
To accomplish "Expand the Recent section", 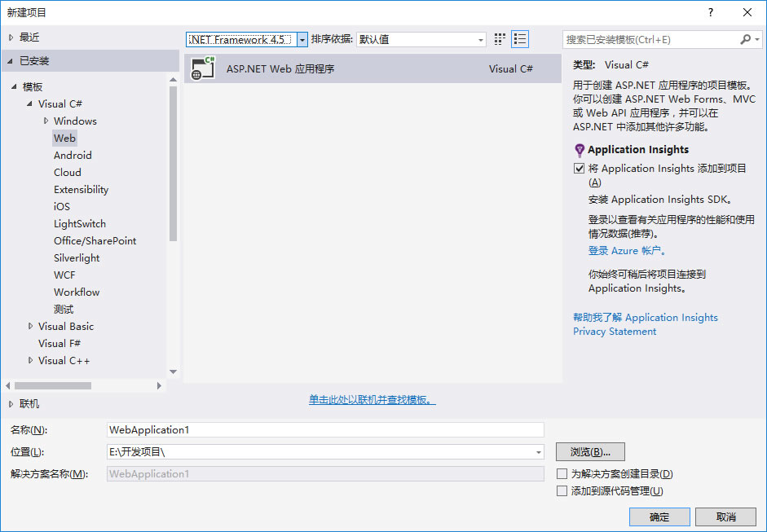I will click(11, 37).
